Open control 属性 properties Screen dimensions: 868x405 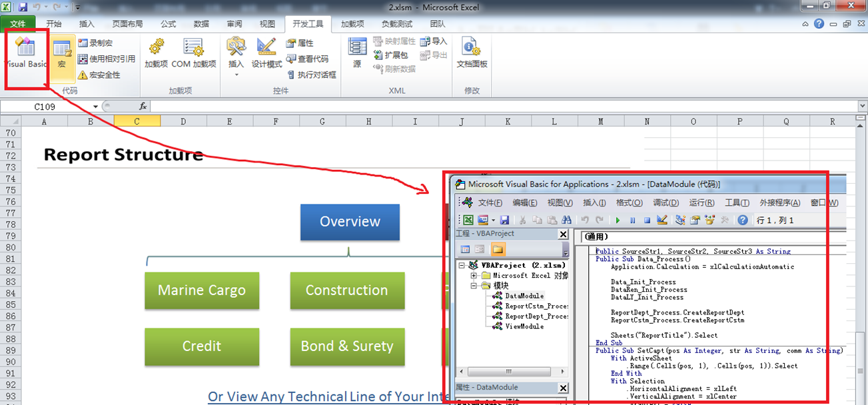pos(300,43)
